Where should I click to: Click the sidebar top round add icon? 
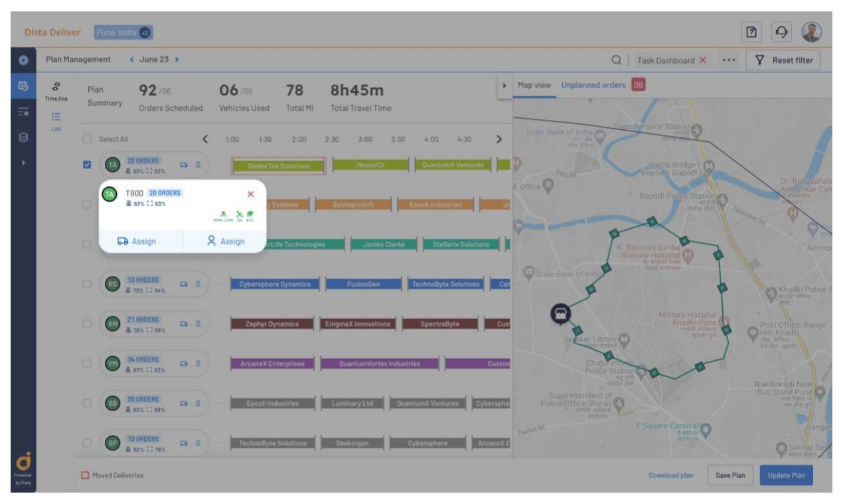point(23,60)
